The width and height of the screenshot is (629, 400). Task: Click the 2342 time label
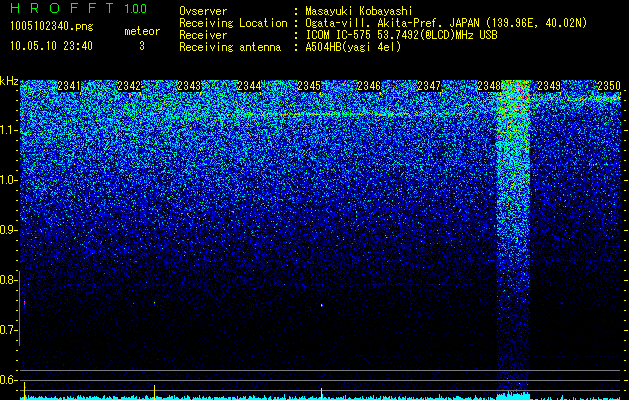click(129, 86)
